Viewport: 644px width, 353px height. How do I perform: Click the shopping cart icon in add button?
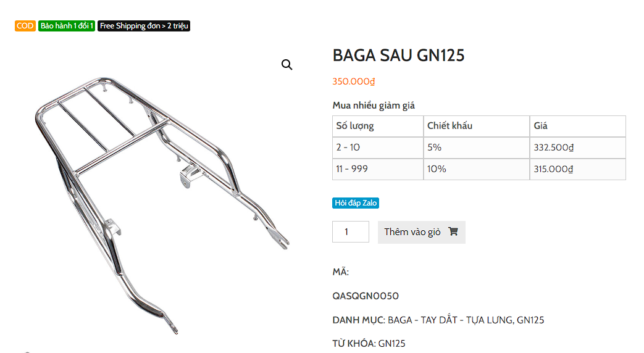tap(453, 231)
